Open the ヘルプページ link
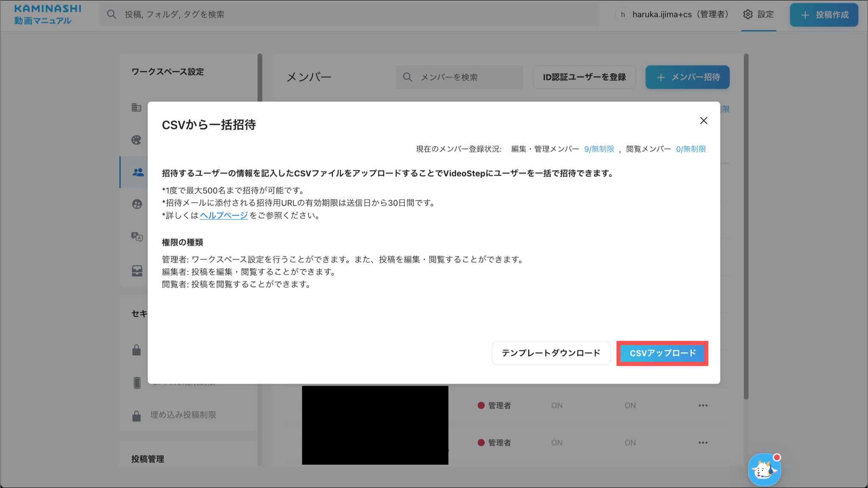Viewport: 868px width, 488px height. [223, 215]
